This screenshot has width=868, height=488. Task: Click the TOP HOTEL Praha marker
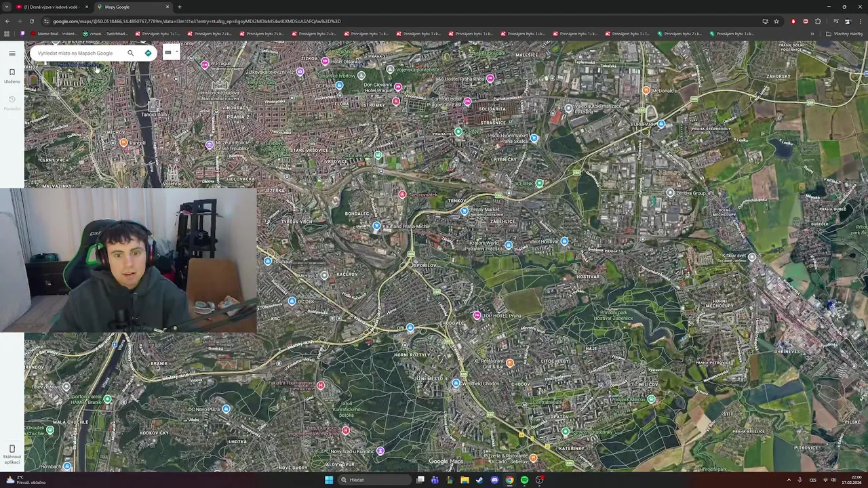477,316
